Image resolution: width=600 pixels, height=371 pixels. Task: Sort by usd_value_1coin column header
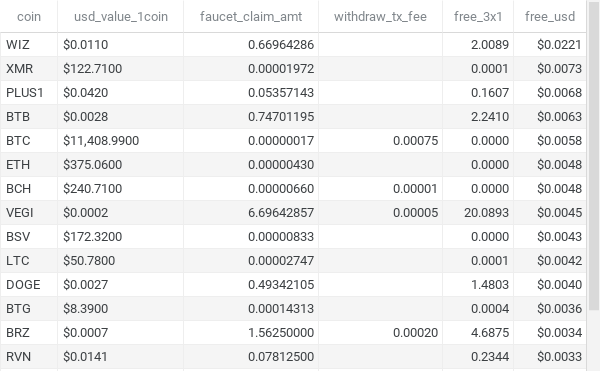click(121, 16)
